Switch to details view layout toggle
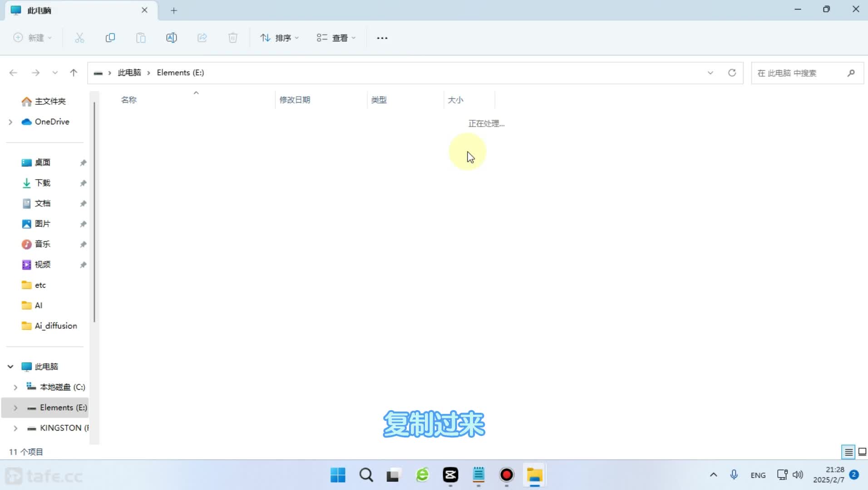 [848, 452]
